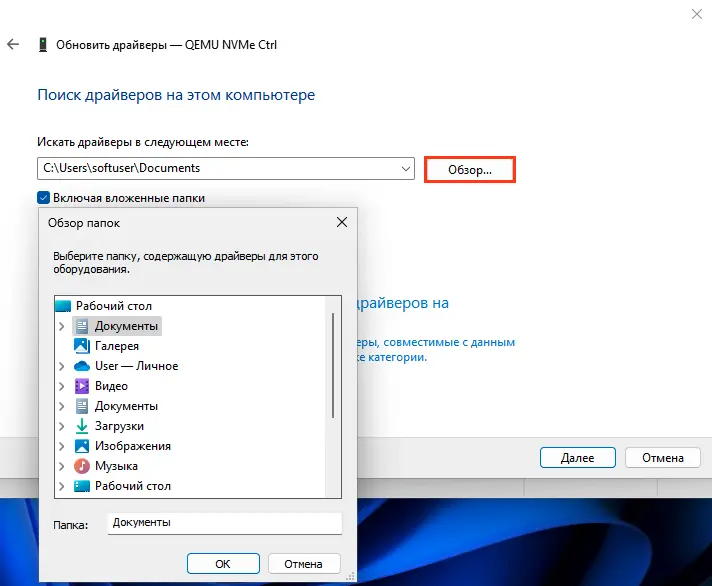Select the highlighted Документы tree entry
The image size is (712, 586).
coord(126,326)
